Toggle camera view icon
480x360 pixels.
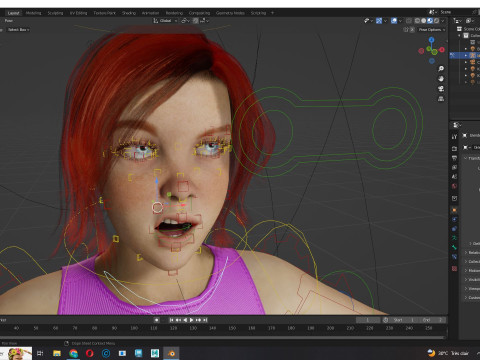point(441,89)
